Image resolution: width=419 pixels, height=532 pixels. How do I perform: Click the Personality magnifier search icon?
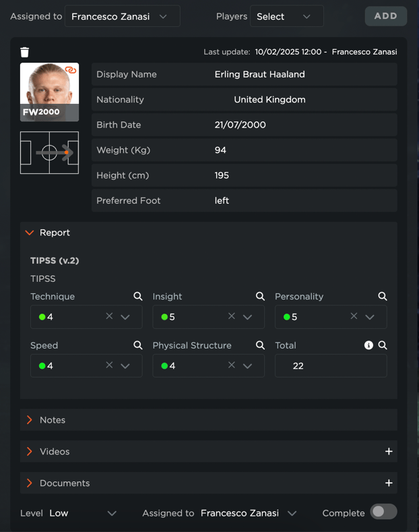[383, 297]
